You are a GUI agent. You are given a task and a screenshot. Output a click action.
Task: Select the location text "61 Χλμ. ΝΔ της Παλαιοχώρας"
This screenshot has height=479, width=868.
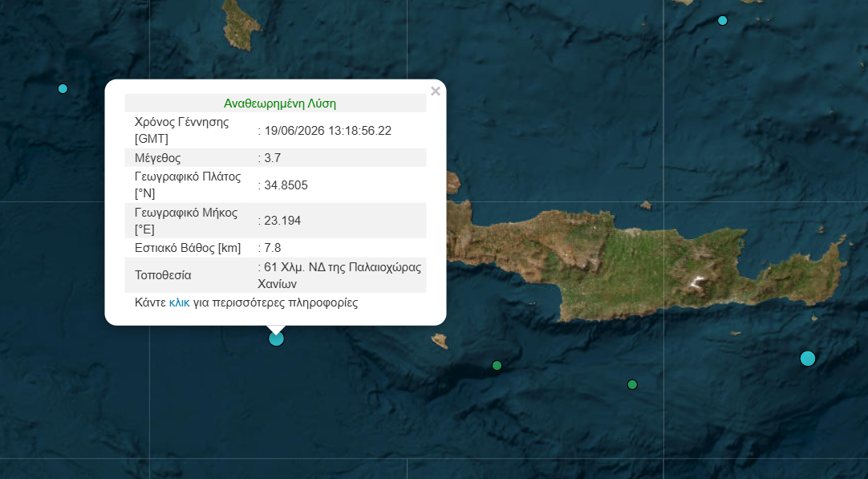[343, 267]
